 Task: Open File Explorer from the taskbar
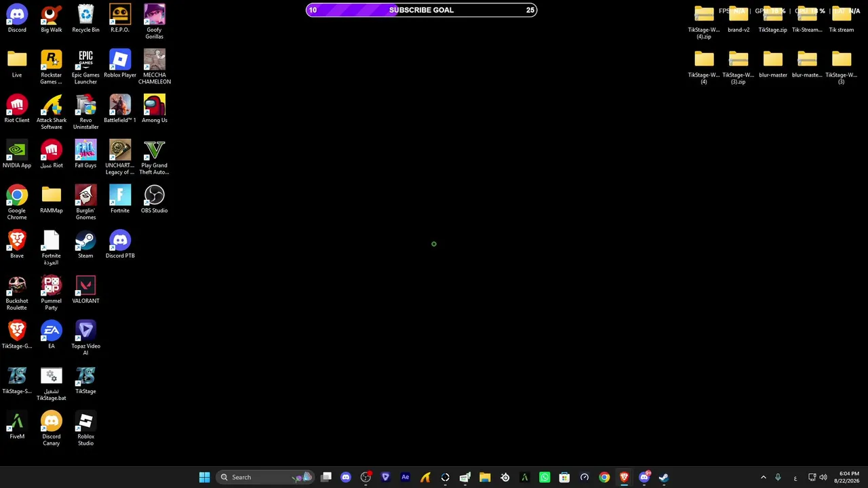(485, 477)
